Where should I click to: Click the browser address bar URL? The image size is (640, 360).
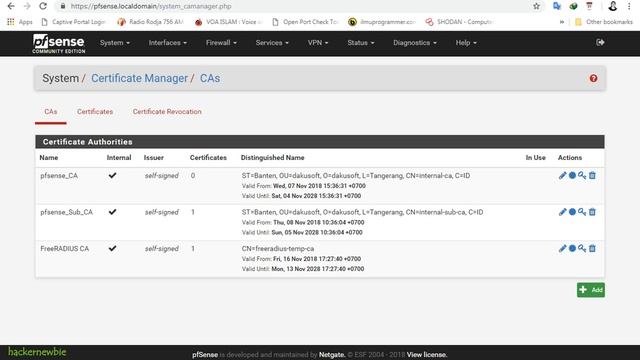pyautogui.click(x=151, y=6)
